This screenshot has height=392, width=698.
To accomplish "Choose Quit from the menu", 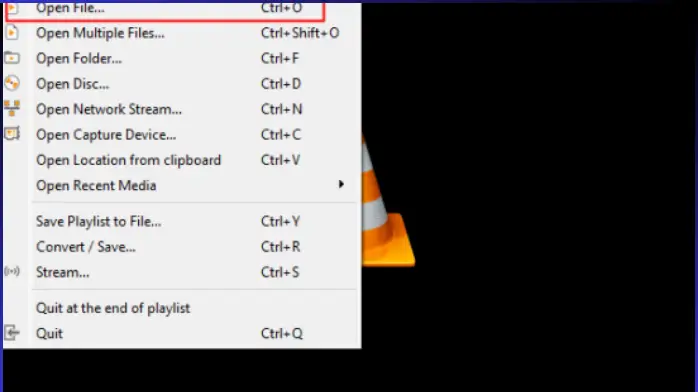I will 182,333.
